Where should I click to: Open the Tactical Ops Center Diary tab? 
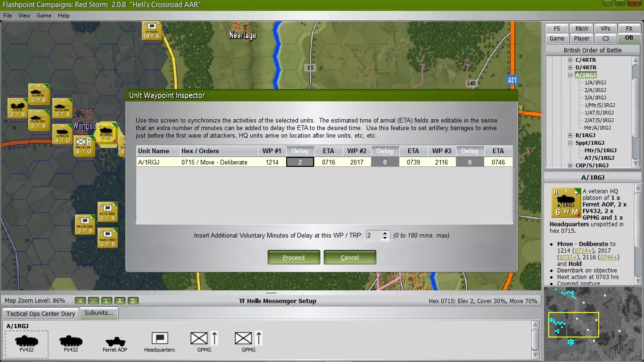(41, 314)
